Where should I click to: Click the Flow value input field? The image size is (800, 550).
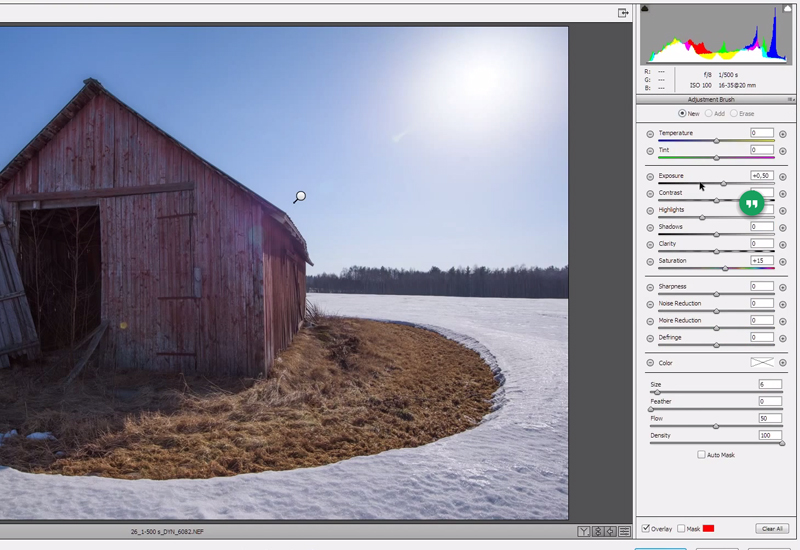pyautogui.click(x=769, y=419)
